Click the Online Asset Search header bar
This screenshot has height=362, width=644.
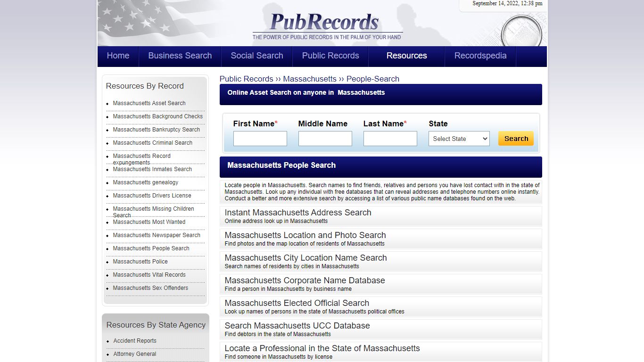(x=381, y=94)
